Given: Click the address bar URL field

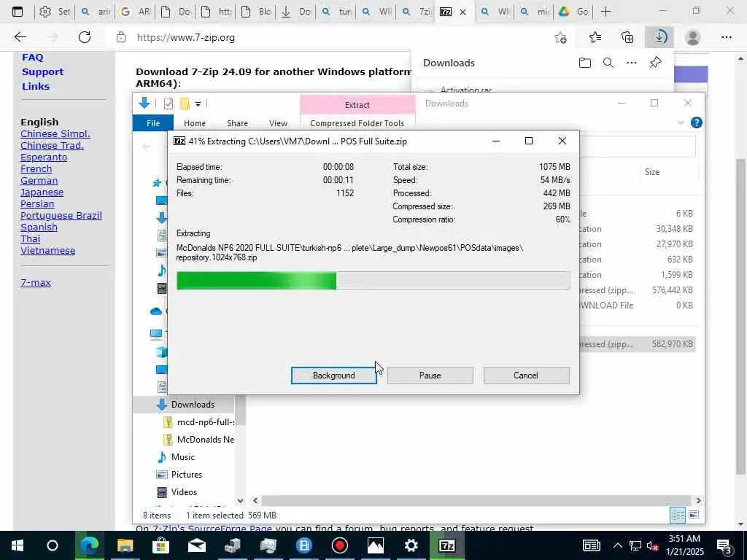Looking at the screenshot, I should [x=333, y=37].
